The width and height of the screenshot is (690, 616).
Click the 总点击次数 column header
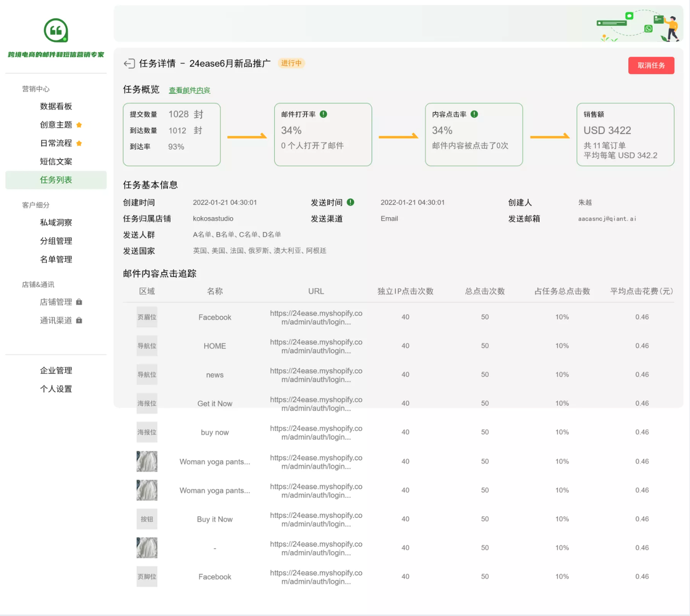(x=485, y=291)
